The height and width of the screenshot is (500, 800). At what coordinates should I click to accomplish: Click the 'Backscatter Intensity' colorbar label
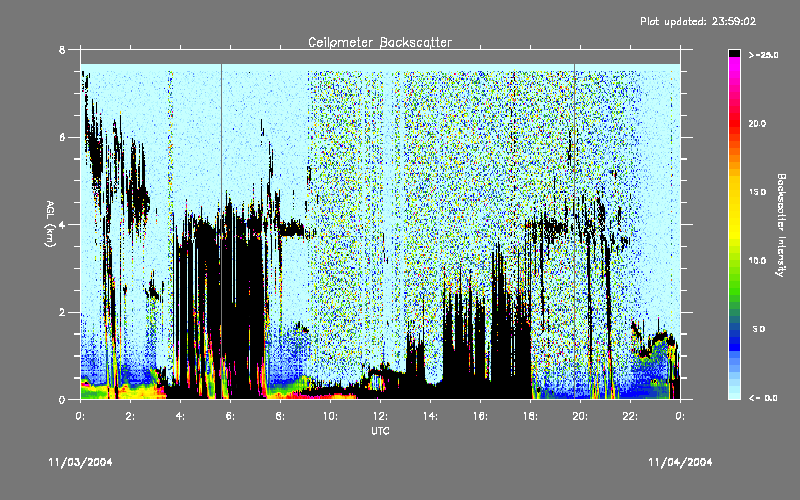pyautogui.click(x=781, y=225)
